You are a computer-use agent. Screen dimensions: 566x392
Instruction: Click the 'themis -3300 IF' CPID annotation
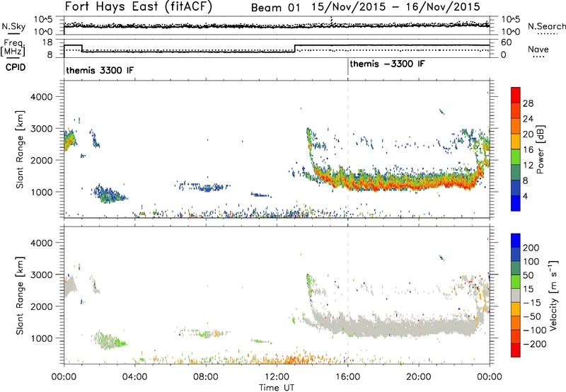pyautogui.click(x=387, y=64)
